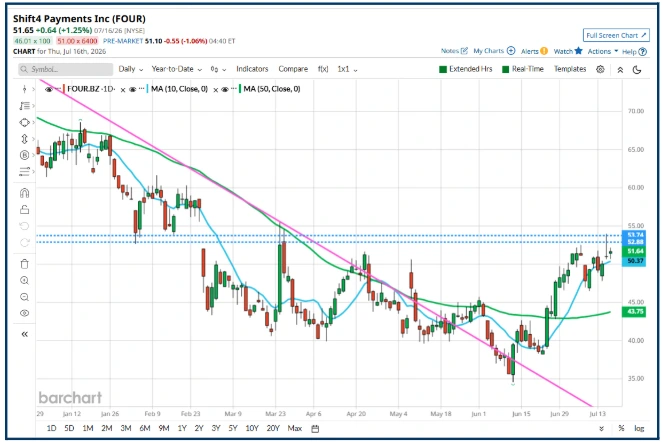Select the crosshair cursor tool

[24, 89]
